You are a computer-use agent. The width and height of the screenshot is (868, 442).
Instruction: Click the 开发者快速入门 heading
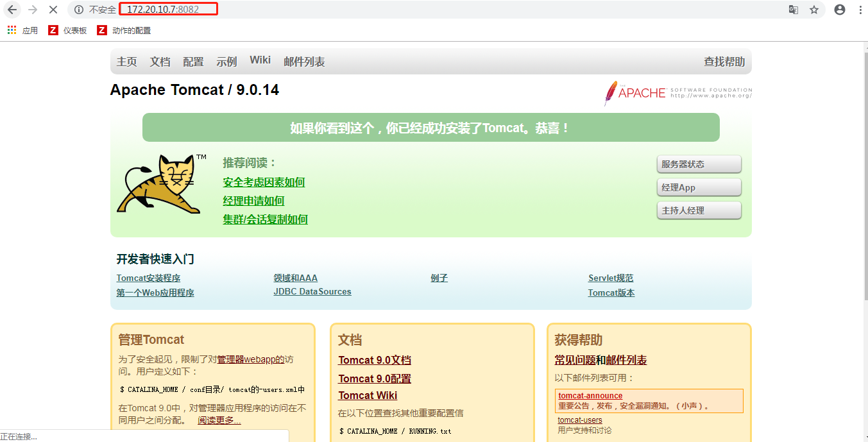tap(155, 259)
